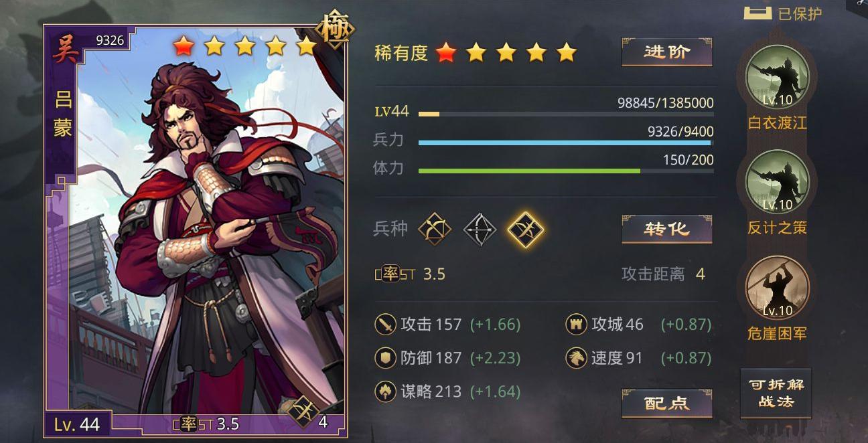Click the 攻击 sword stat icon

pos(385,325)
